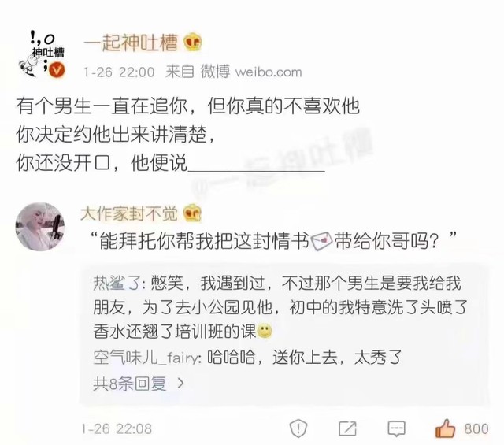
Task: Click the love letter envelope emoji
Action: point(321,241)
